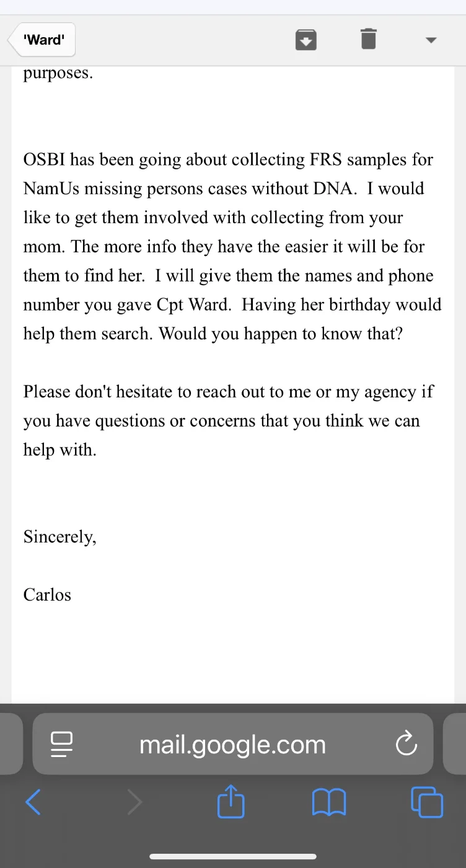466x868 pixels.
Task: Show all open Safari tabs
Action: (x=427, y=802)
